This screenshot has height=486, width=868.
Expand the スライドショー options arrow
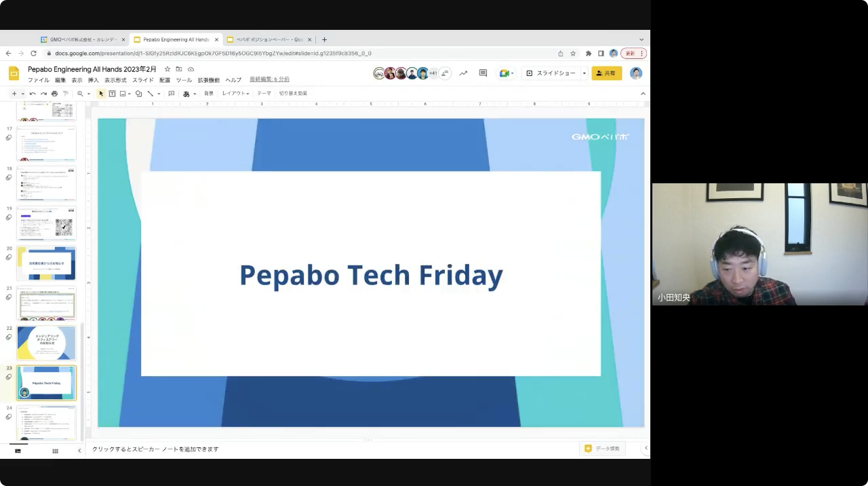584,73
